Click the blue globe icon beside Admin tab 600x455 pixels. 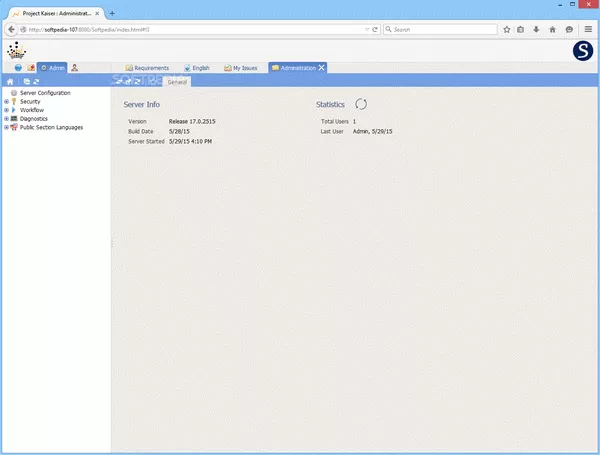click(x=18, y=68)
